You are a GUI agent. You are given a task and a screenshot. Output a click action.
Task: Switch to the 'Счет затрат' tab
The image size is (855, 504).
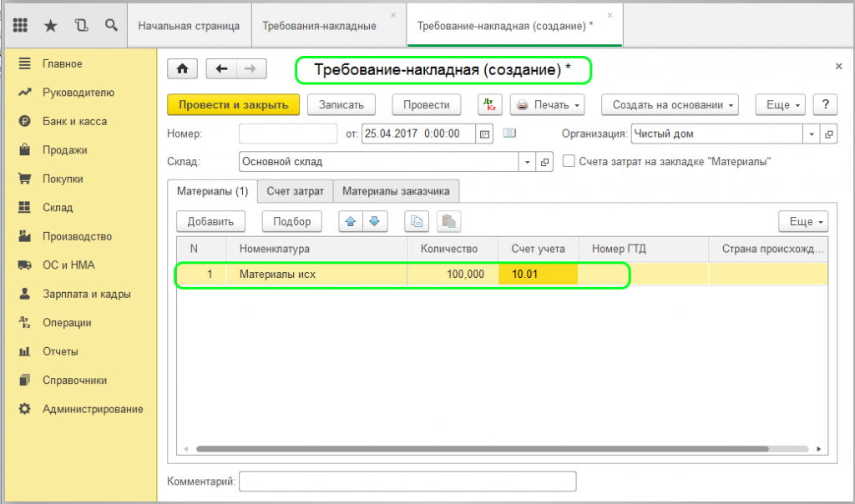coord(295,191)
